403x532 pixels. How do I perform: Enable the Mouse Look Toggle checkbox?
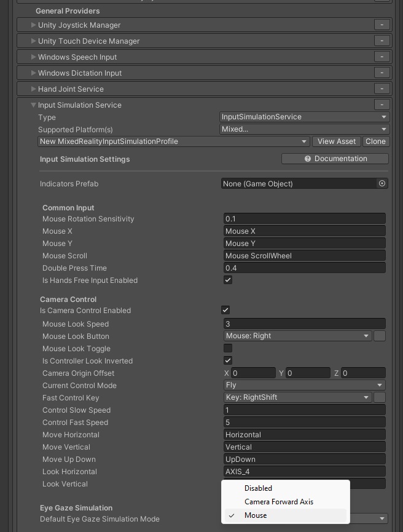228,349
